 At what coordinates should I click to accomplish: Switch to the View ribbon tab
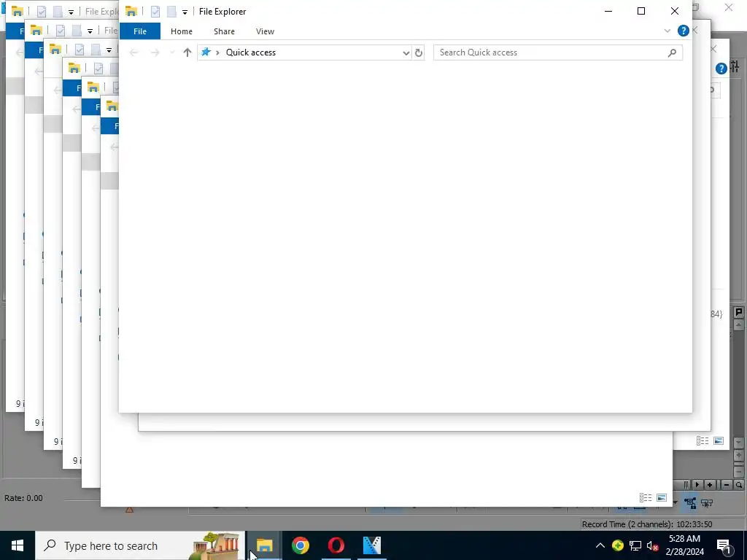click(265, 31)
